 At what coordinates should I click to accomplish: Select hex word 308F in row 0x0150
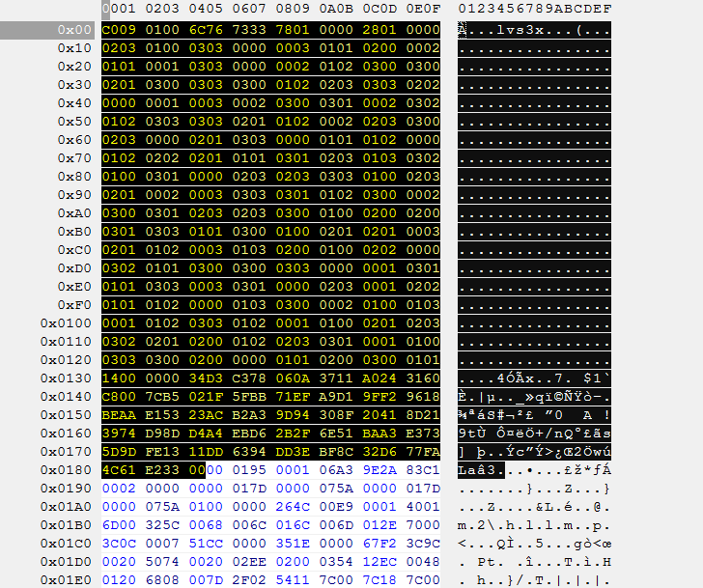(336, 415)
